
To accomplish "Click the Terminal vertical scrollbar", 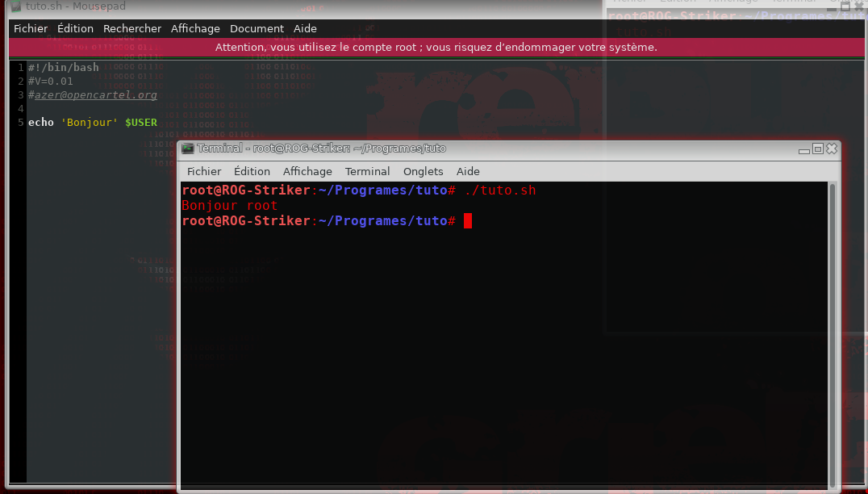I will pos(832,335).
